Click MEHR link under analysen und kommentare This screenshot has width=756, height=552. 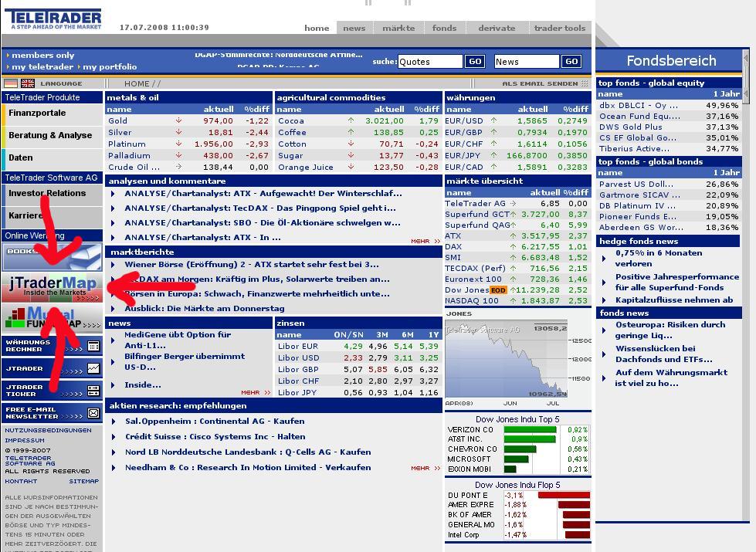(425, 241)
